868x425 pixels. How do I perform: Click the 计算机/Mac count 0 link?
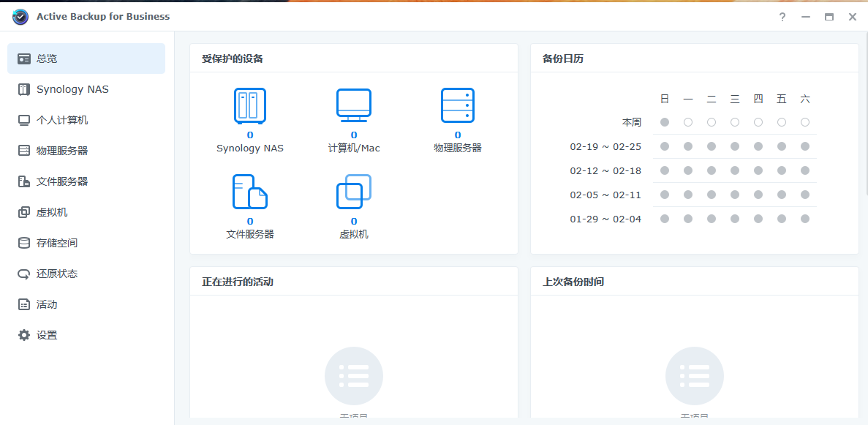pyautogui.click(x=354, y=135)
